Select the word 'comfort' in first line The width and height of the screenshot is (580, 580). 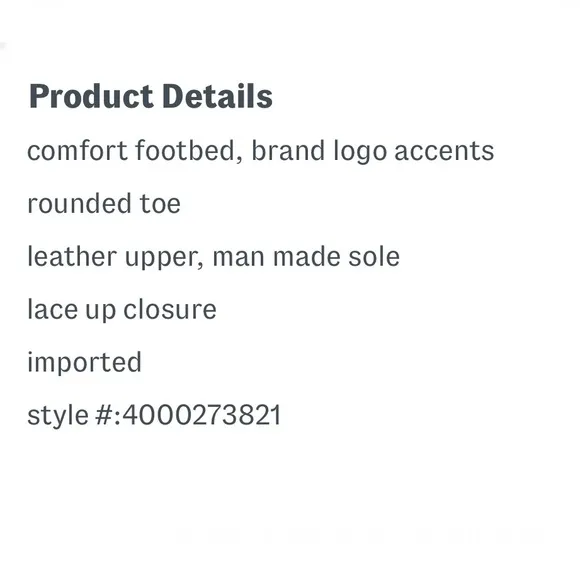(78, 151)
